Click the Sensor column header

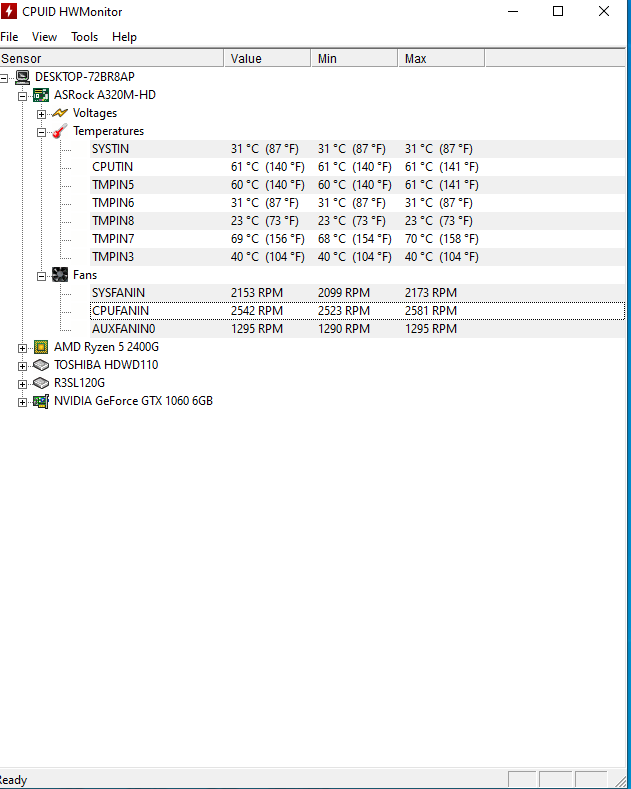[112, 58]
